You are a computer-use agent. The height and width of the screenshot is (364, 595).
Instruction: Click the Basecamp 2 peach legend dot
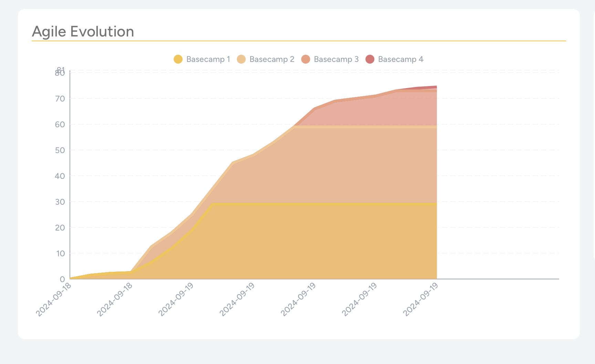tap(241, 59)
